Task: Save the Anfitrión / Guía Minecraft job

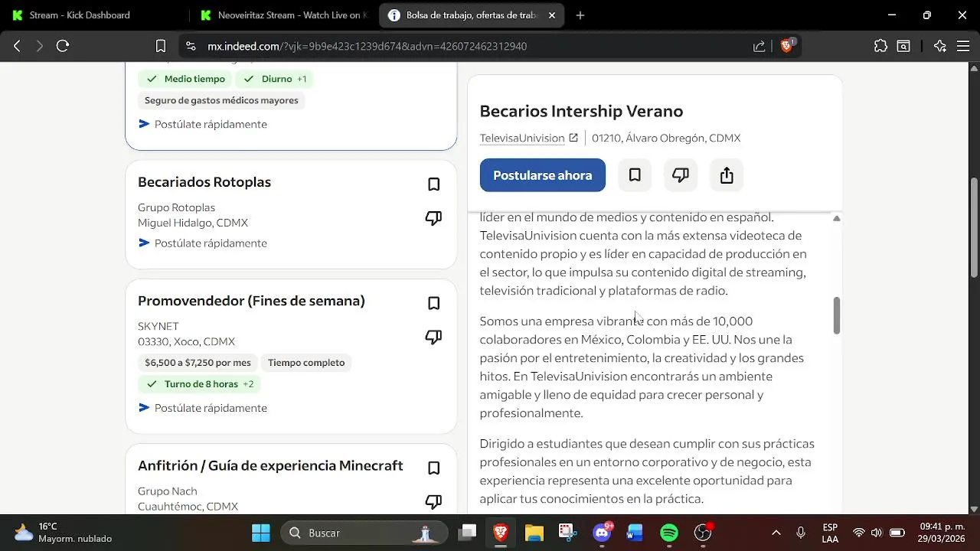Action: point(433,468)
